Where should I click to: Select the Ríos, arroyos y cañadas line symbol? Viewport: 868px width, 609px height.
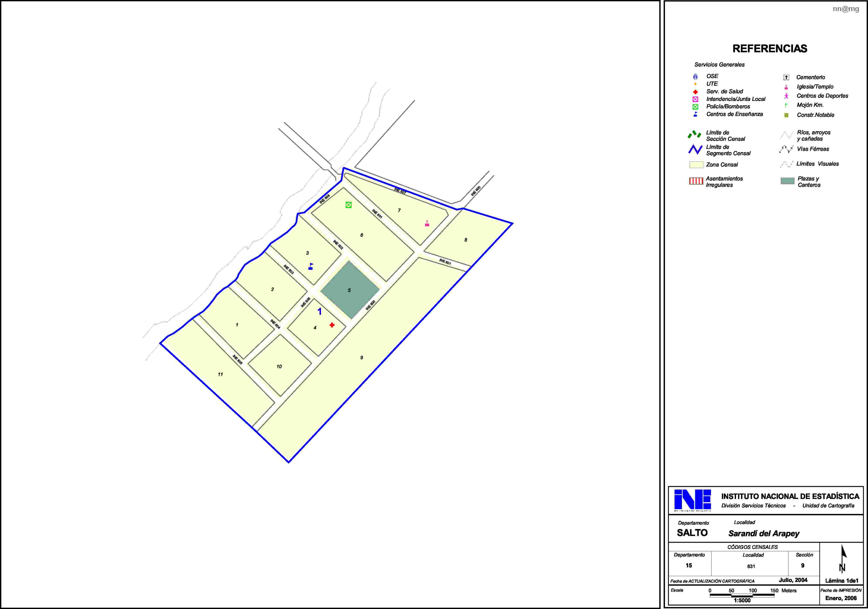point(787,135)
